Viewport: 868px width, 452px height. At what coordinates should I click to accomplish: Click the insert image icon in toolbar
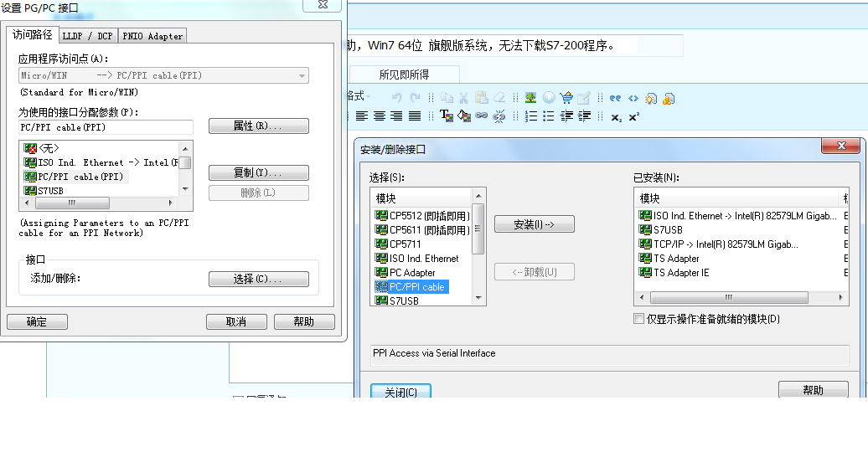click(531, 98)
